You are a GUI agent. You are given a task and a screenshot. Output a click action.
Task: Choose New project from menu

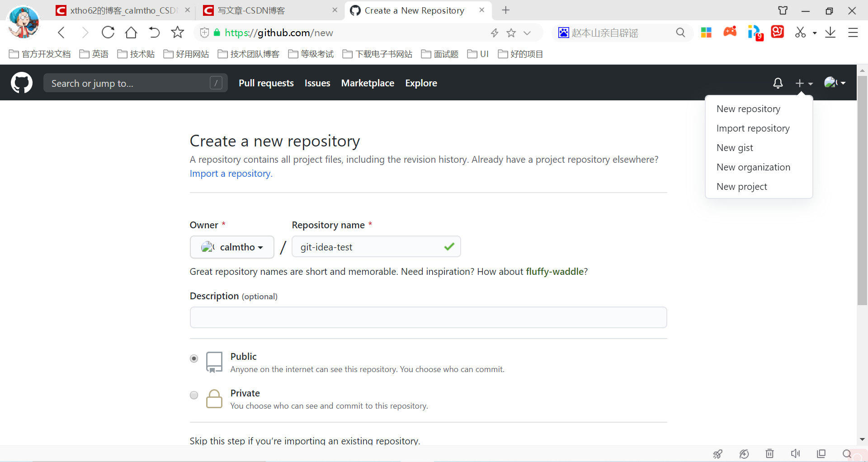pyautogui.click(x=741, y=187)
